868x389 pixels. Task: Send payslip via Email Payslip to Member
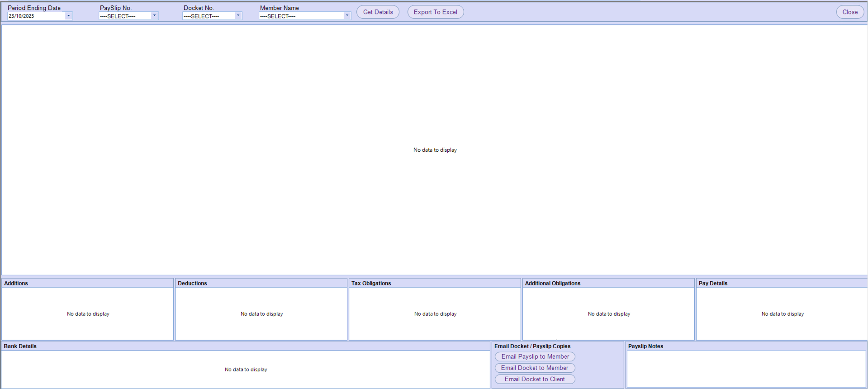535,357
